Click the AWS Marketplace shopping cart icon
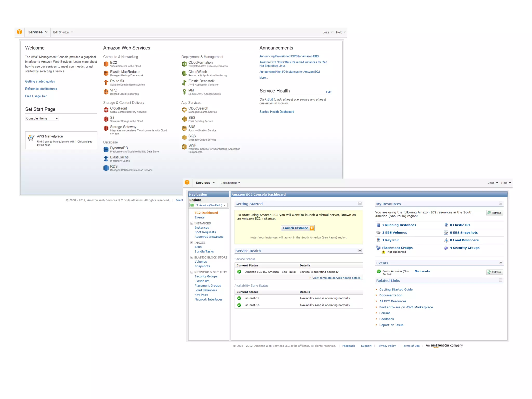Viewport: 532px width, 399px height. [x=31, y=138]
